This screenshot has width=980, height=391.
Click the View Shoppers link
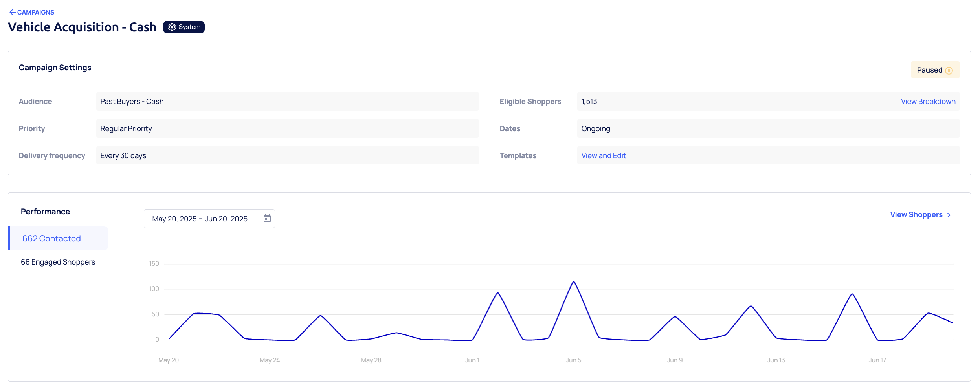coord(916,215)
